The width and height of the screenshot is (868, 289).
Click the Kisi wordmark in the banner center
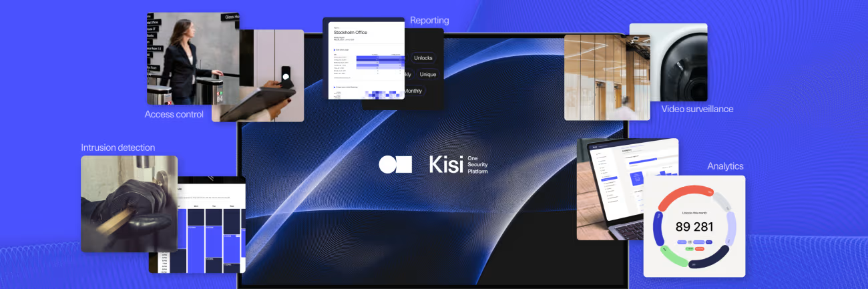pyautogui.click(x=446, y=164)
